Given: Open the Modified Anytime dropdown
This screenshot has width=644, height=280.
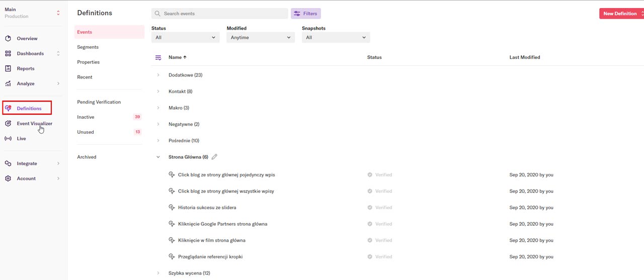Looking at the screenshot, I should click(260, 38).
